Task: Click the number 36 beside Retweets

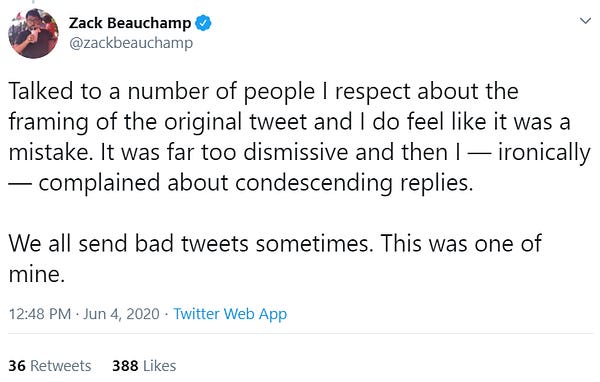Action: click(x=17, y=366)
